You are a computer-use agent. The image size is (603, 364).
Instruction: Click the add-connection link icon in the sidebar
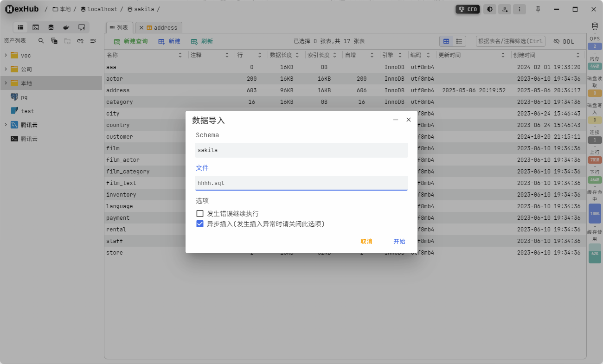click(80, 41)
